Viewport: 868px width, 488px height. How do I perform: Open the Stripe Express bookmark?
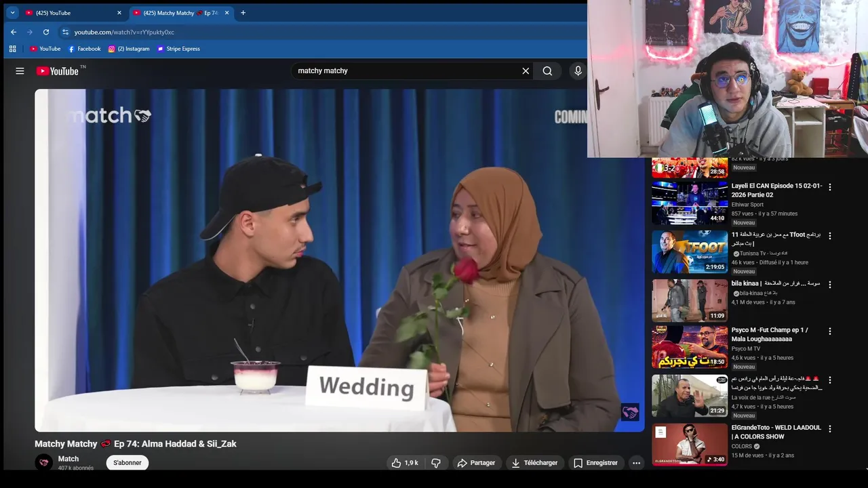click(178, 49)
